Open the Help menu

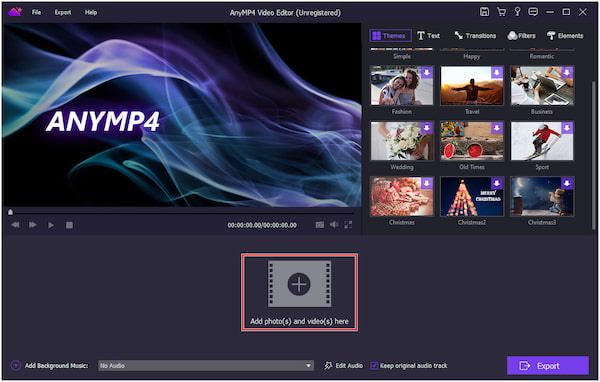point(91,12)
